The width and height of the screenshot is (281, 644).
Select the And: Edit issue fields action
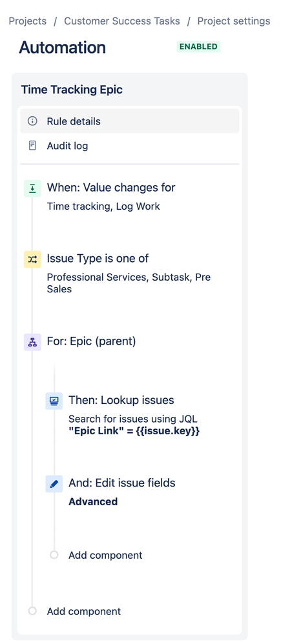pyautogui.click(x=122, y=483)
